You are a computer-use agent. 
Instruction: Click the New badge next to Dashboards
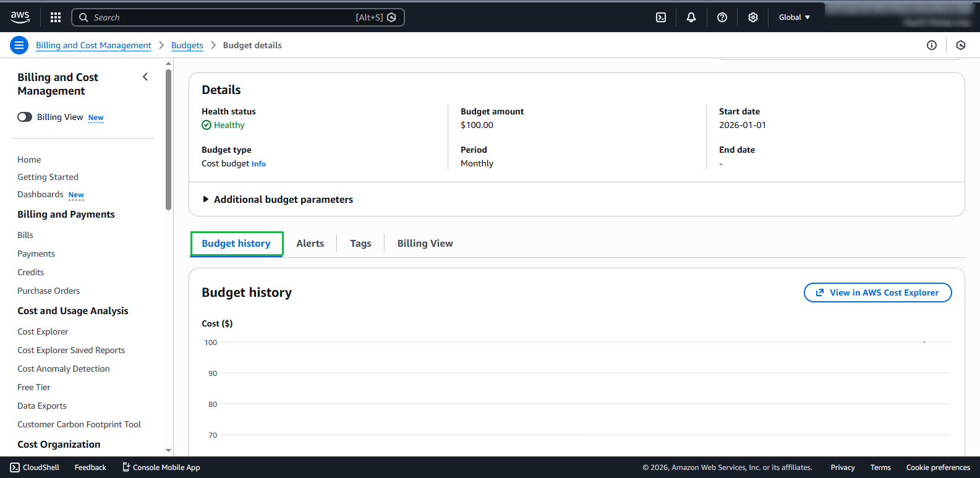[x=76, y=195]
